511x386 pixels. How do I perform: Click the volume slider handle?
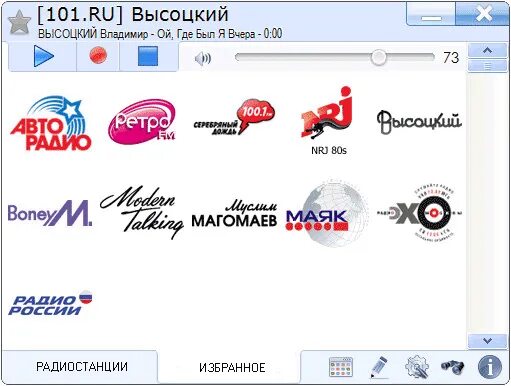pyautogui.click(x=378, y=57)
